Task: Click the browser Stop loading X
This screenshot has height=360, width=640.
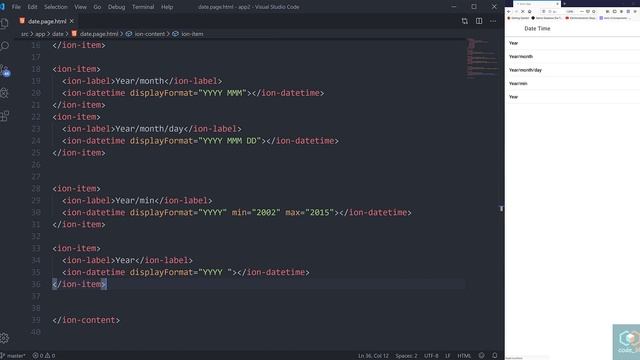Action: (x=522, y=11)
